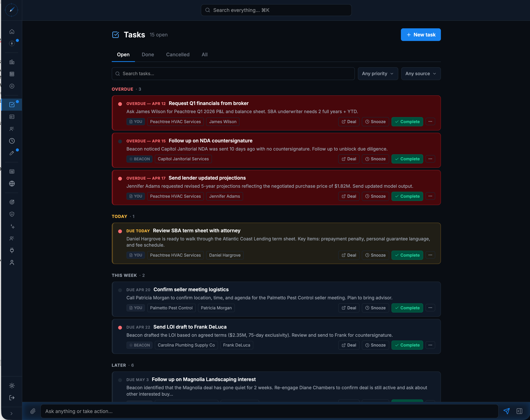Click the Daniel Hargrove contact tag
Image resolution: width=530 pixels, height=420 pixels.
point(225,255)
